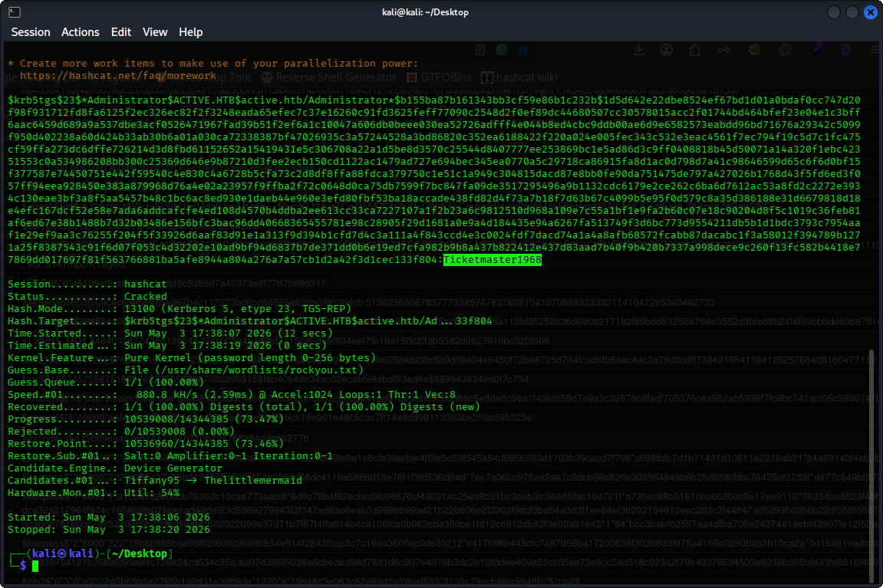The width and height of the screenshot is (883, 588).
Task: Open the hamburger menu of the background browser
Action: pyautogui.click(x=875, y=50)
